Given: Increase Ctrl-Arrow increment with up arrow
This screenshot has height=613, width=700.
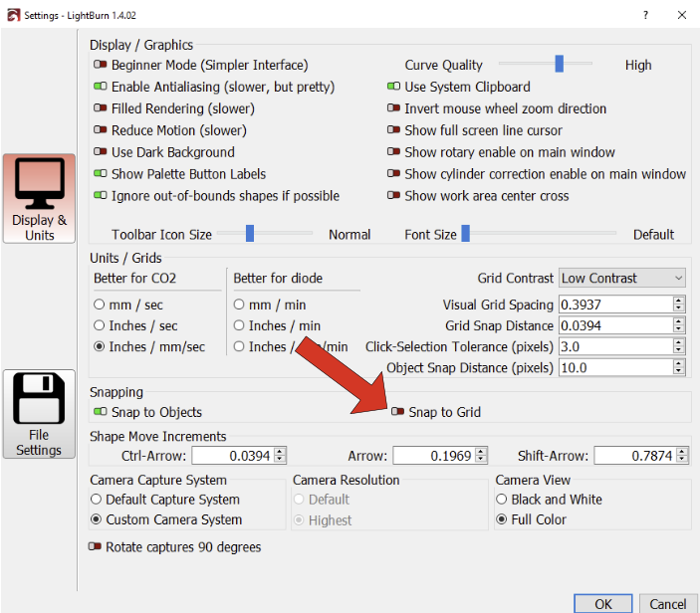Looking at the screenshot, I should click(x=280, y=452).
